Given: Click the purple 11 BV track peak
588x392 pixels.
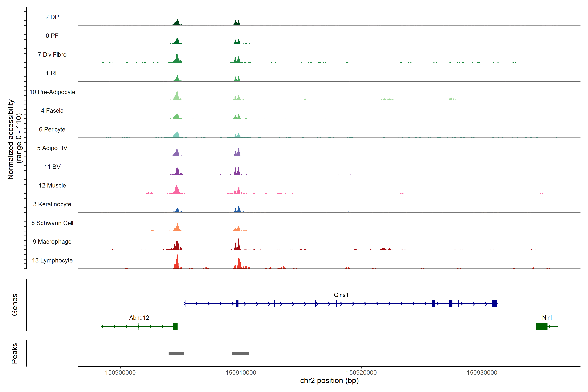Looking at the screenshot, I should click(177, 171).
